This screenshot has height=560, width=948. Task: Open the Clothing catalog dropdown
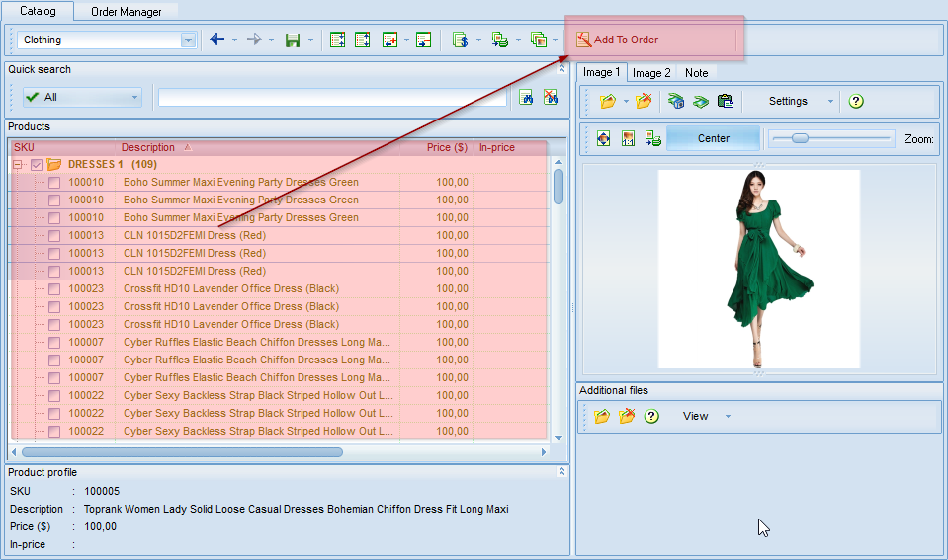click(188, 40)
